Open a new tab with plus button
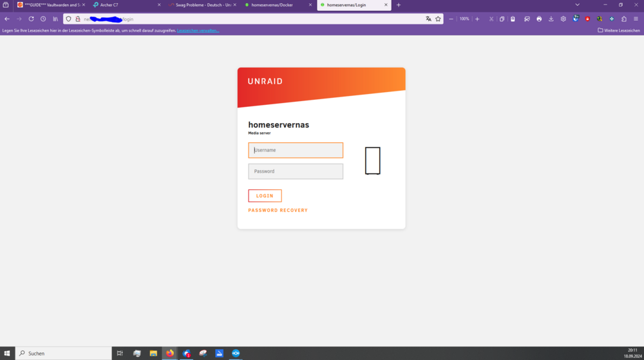This screenshot has width=644, height=360. (399, 5)
